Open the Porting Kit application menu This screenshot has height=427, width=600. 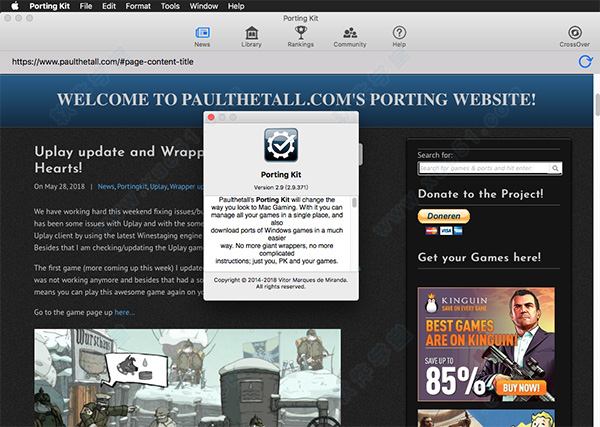click(x=49, y=6)
